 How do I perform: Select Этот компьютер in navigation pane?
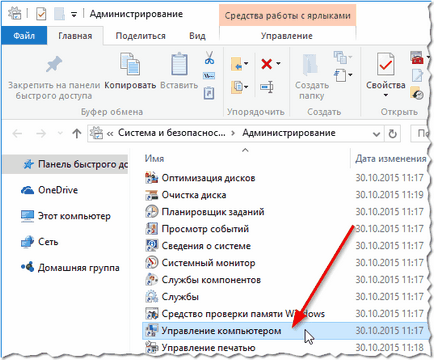click(74, 216)
